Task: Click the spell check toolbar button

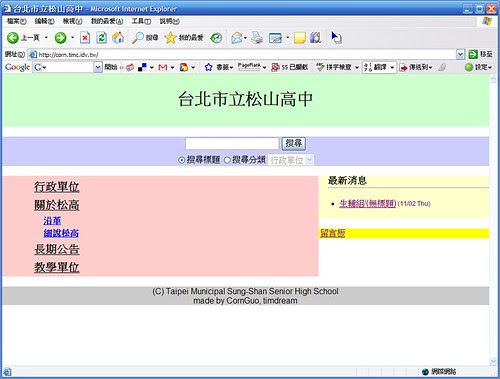Action: tap(334, 67)
